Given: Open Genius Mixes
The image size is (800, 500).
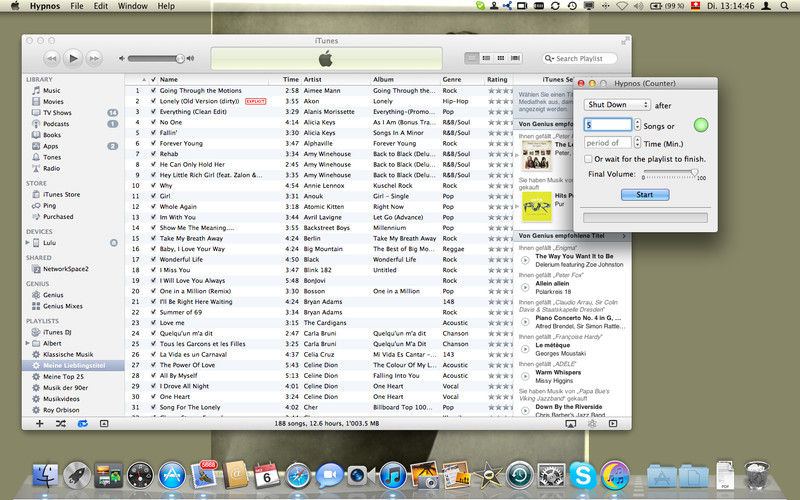Looking at the screenshot, I should click(62, 306).
